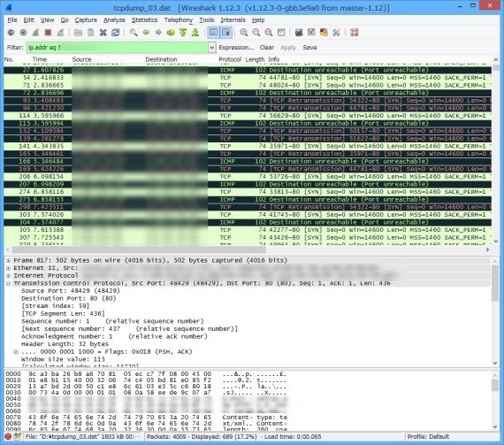Viewport: 504px width, 445px height.
Task: Zoom in the packet text
Action: tap(244, 33)
